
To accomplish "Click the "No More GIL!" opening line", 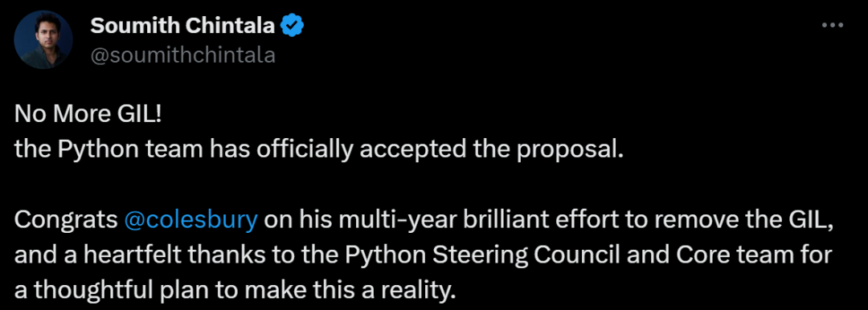I will point(88,115).
